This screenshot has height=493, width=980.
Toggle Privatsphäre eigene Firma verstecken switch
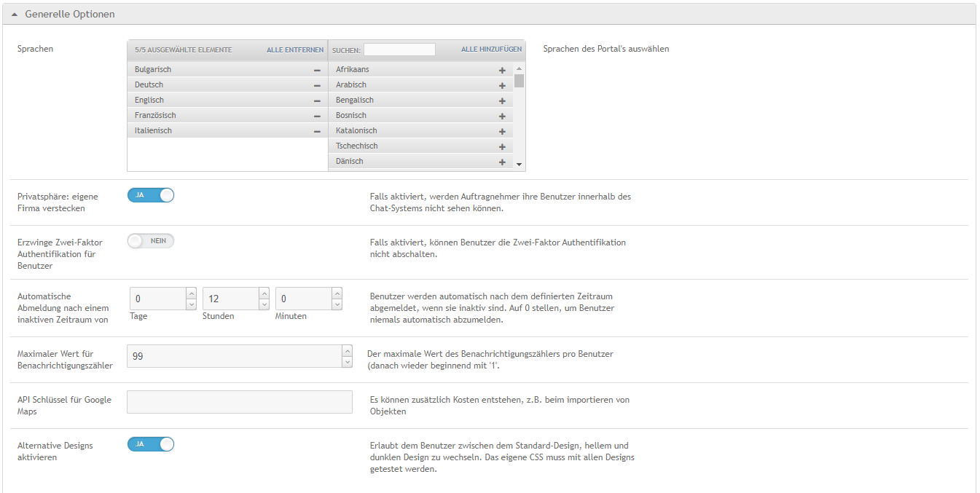coord(151,195)
